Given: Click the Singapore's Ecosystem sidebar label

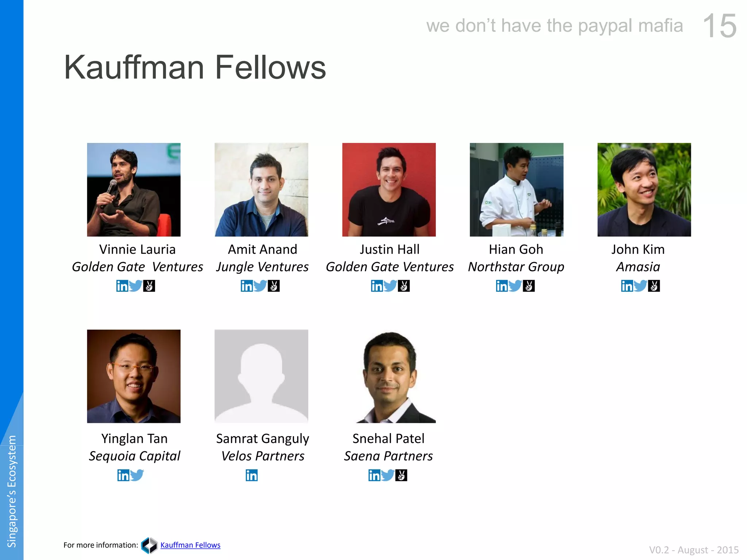Looking at the screenshot, I should click(12, 491).
